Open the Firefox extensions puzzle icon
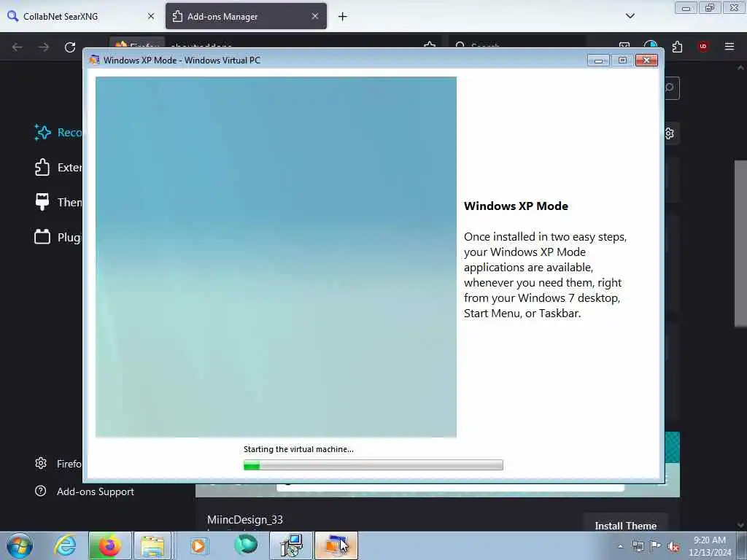 tap(677, 47)
